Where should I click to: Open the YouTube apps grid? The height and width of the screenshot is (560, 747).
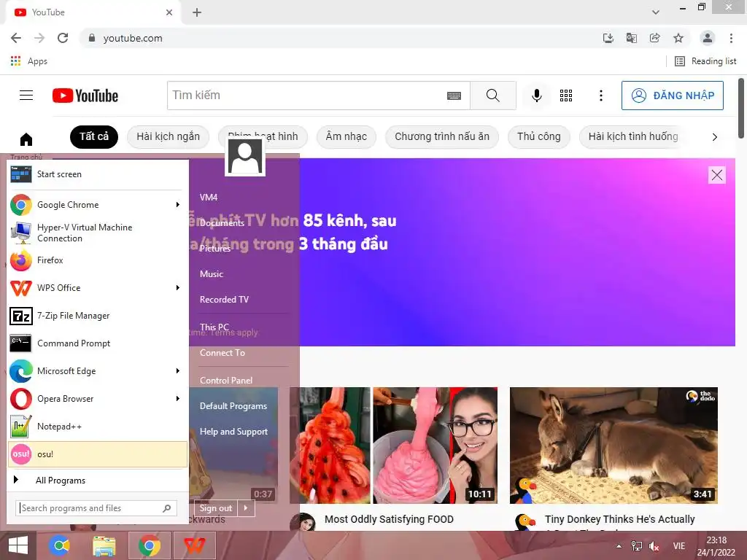pos(566,96)
